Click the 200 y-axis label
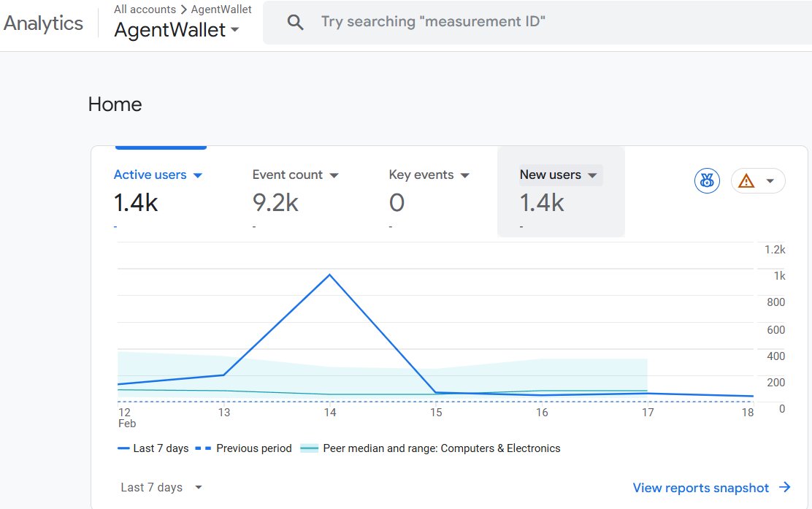Image resolution: width=812 pixels, height=509 pixels. (775, 383)
